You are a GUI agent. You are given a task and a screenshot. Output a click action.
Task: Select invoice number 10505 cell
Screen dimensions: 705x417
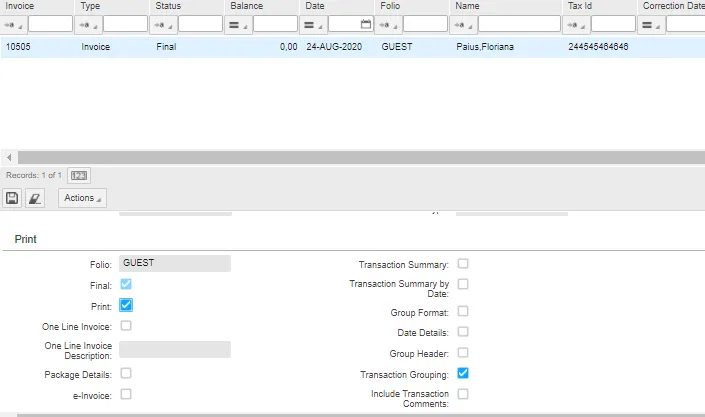tap(18, 47)
